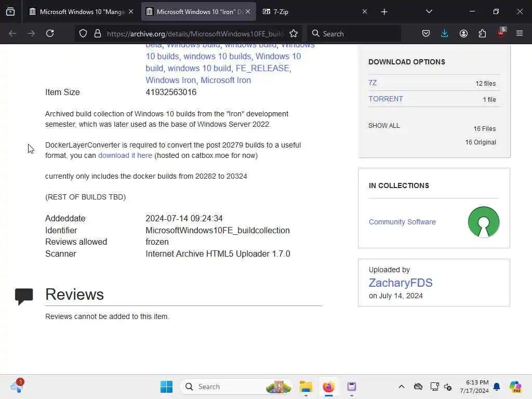Open uBlock Origin extension icon
This screenshot has height=399, width=532.
[x=501, y=33]
